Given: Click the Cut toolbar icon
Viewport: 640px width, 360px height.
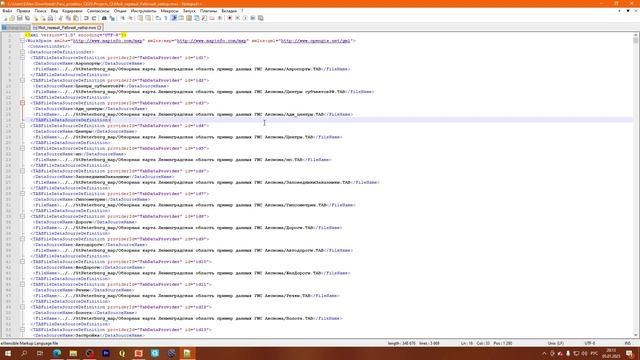Looking at the screenshot, I should point(60,18).
